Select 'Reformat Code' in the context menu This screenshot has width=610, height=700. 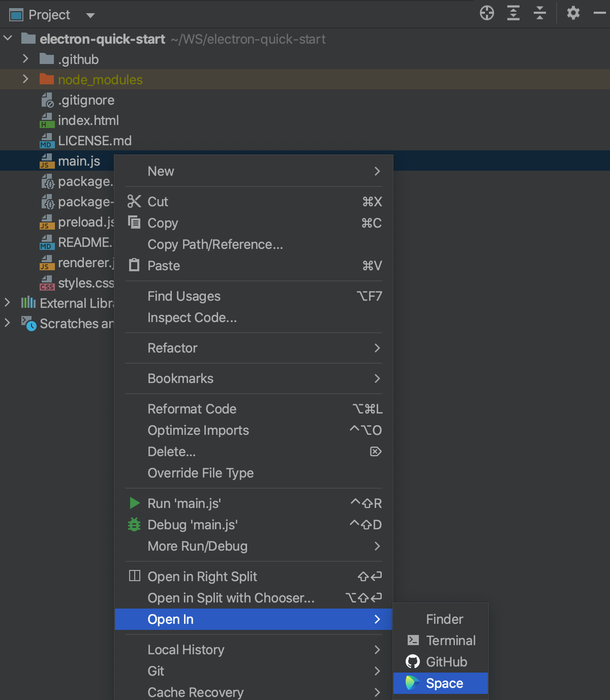point(192,408)
